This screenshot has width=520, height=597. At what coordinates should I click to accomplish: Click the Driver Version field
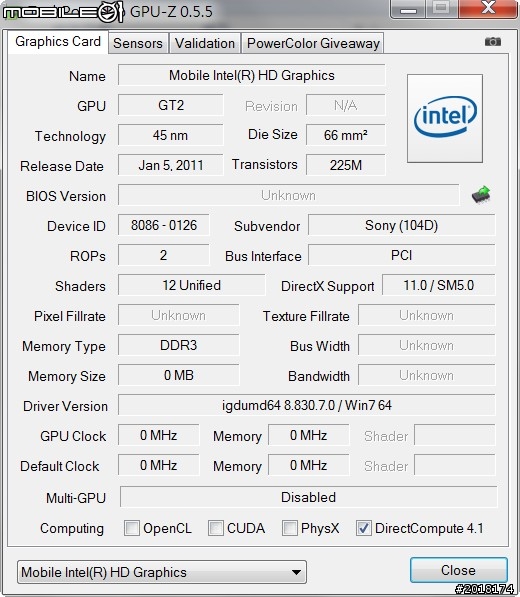(306, 405)
